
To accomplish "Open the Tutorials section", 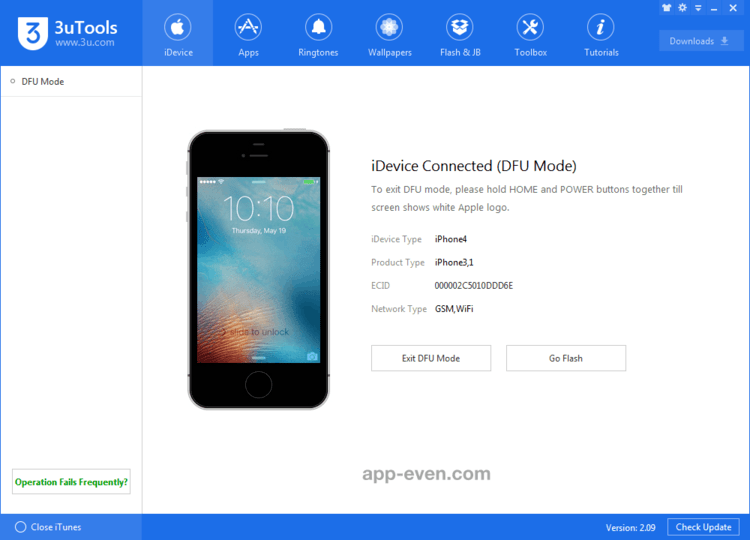I will pyautogui.click(x=601, y=33).
